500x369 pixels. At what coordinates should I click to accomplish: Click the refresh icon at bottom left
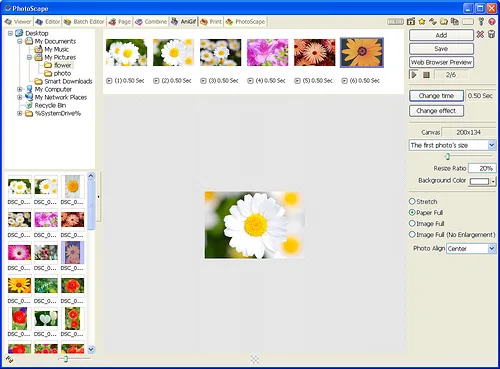tap(9, 359)
